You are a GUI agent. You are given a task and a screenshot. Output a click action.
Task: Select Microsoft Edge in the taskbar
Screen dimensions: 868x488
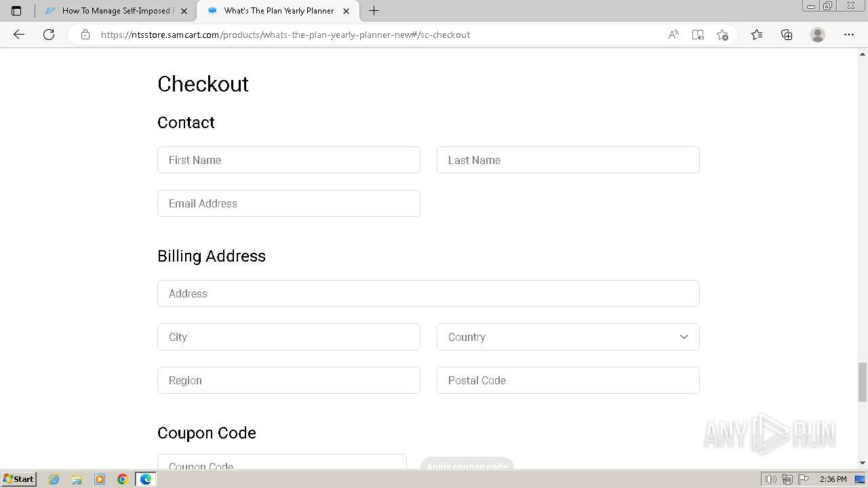tap(146, 479)
